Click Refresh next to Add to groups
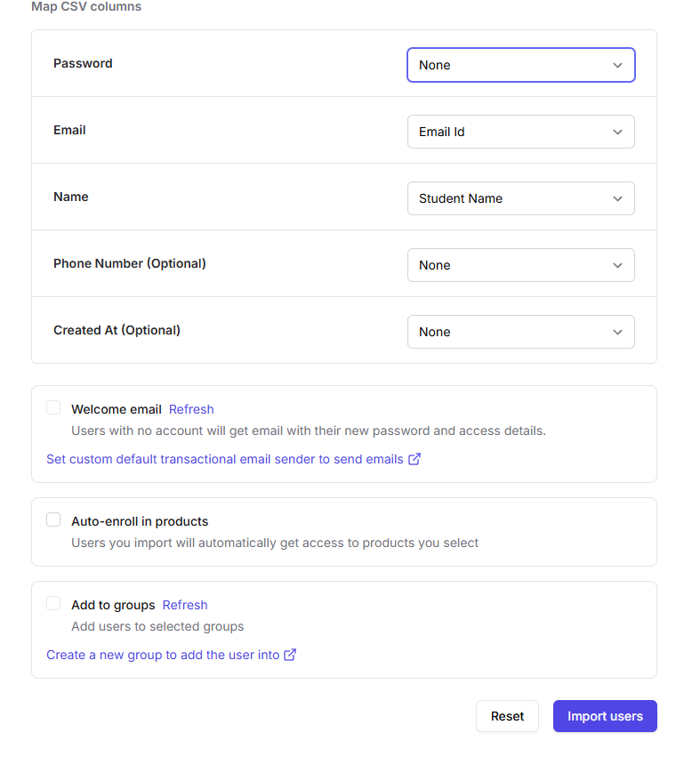This screenshot has width=700, height=765. coord(185,605)
